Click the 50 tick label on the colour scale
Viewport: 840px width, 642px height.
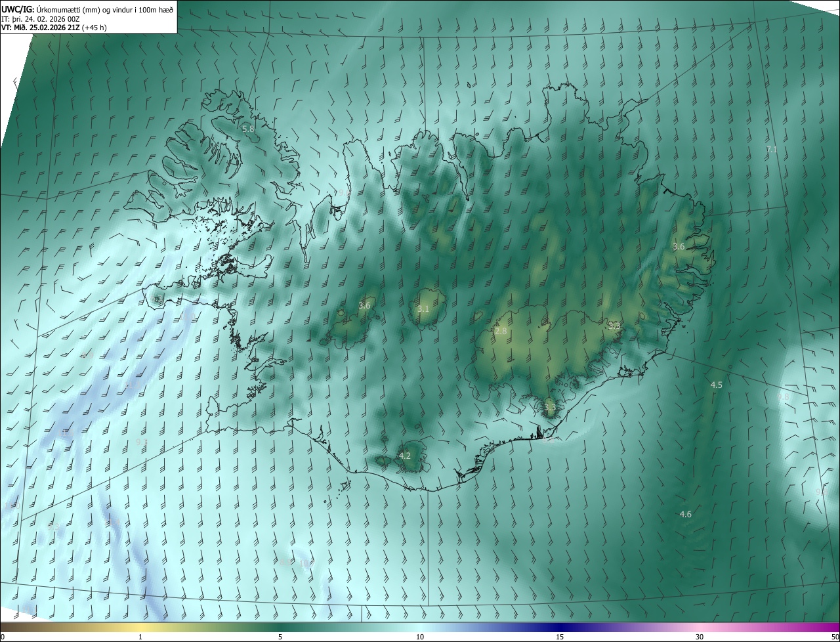point(835,637)
